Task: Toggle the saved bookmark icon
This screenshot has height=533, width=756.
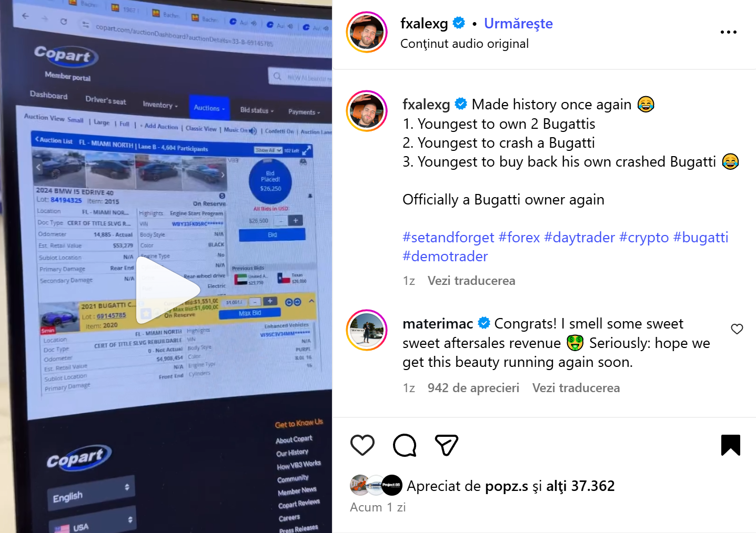Action: point(730,445)
